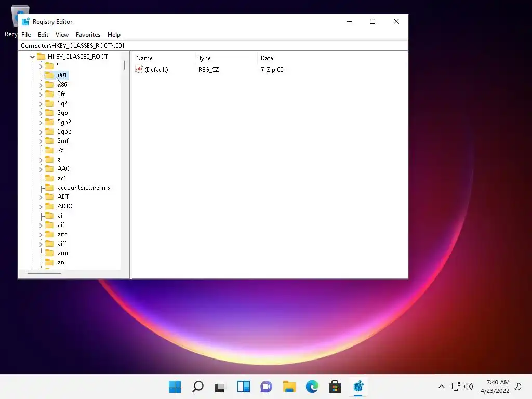Open the Chat taskbar icon

point(266,387)
